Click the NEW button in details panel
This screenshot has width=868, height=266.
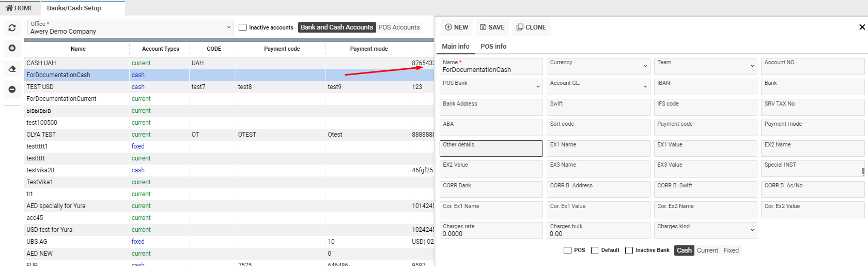pos(457,27)
